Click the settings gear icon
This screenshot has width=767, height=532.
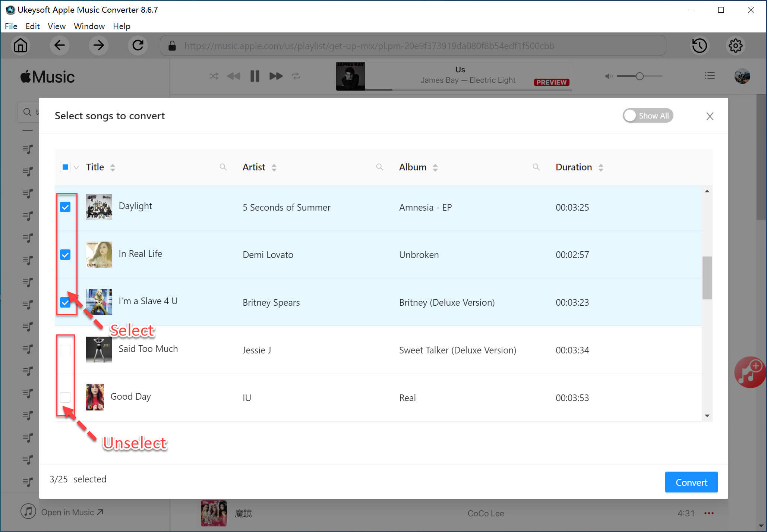pyautogui.click(x=736, y=46)
